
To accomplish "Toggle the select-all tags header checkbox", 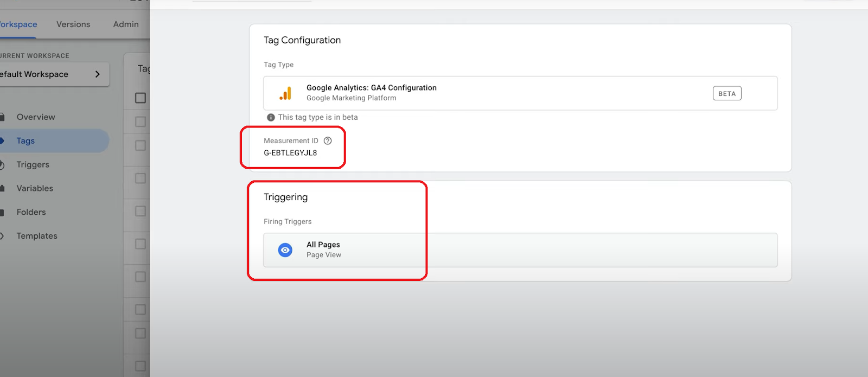I will (141, 98).
